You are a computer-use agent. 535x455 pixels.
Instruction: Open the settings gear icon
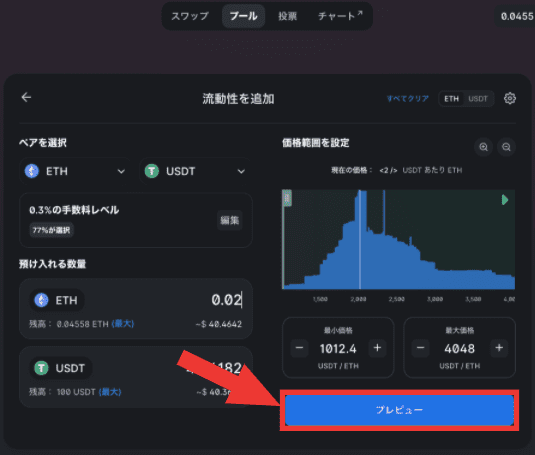tap(510, 98)
